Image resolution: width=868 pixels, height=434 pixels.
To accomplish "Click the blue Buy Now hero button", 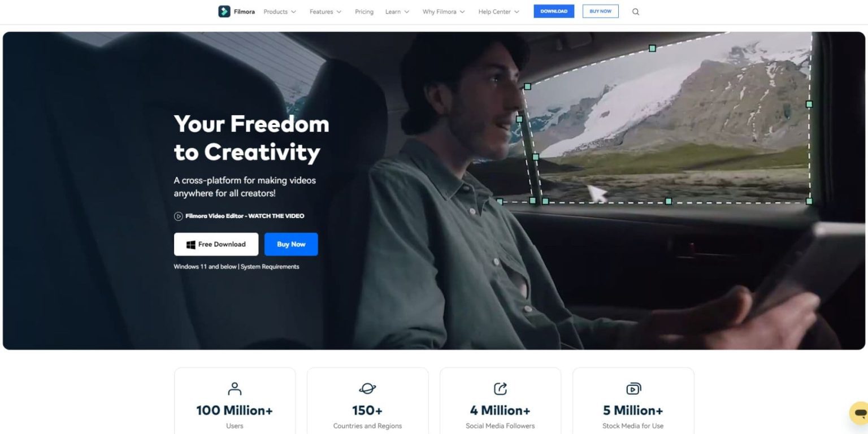I will (291, 244).
